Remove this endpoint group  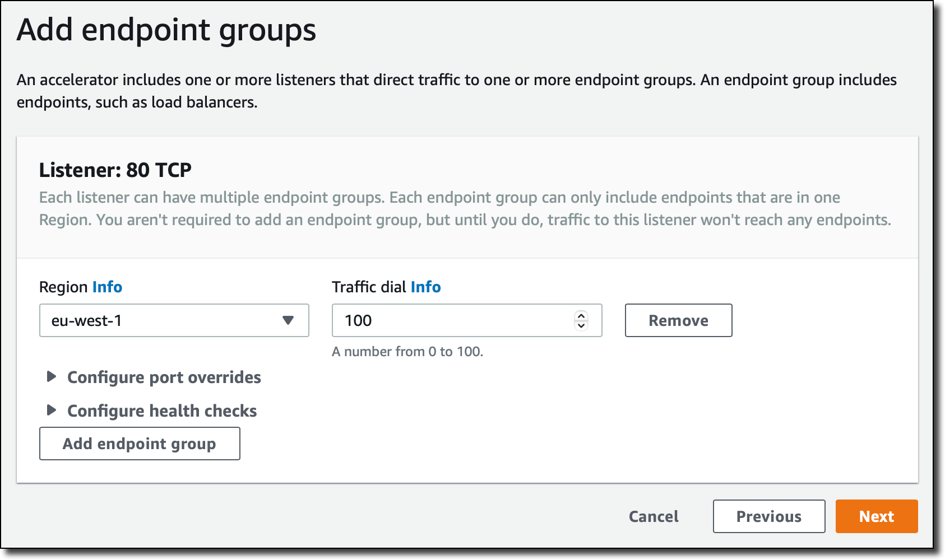(678, 320)
